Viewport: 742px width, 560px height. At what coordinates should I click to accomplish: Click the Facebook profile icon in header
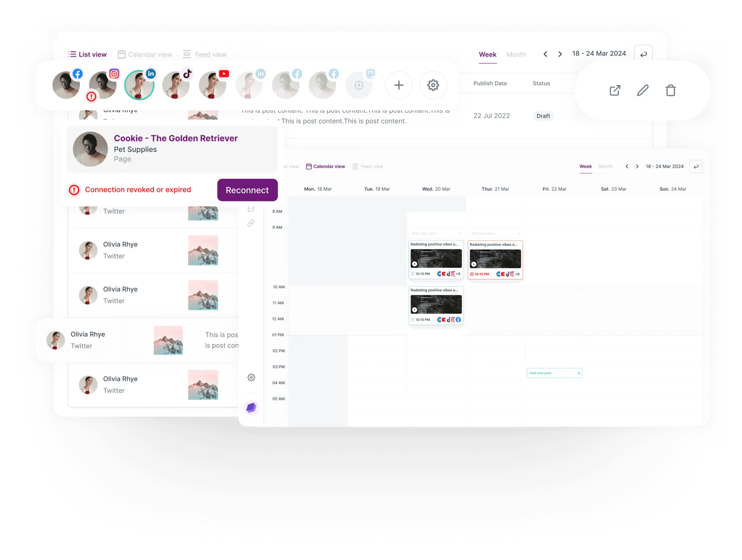[x=66, y=85]
